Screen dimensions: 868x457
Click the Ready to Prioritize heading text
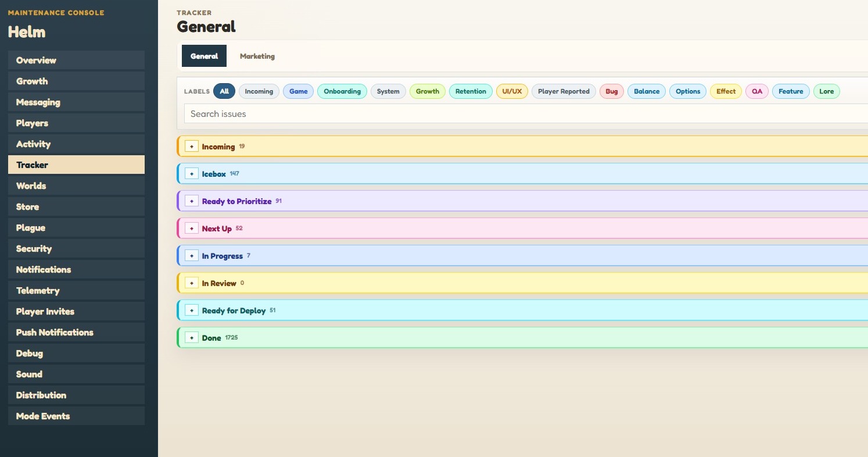(x=236, y=201)
